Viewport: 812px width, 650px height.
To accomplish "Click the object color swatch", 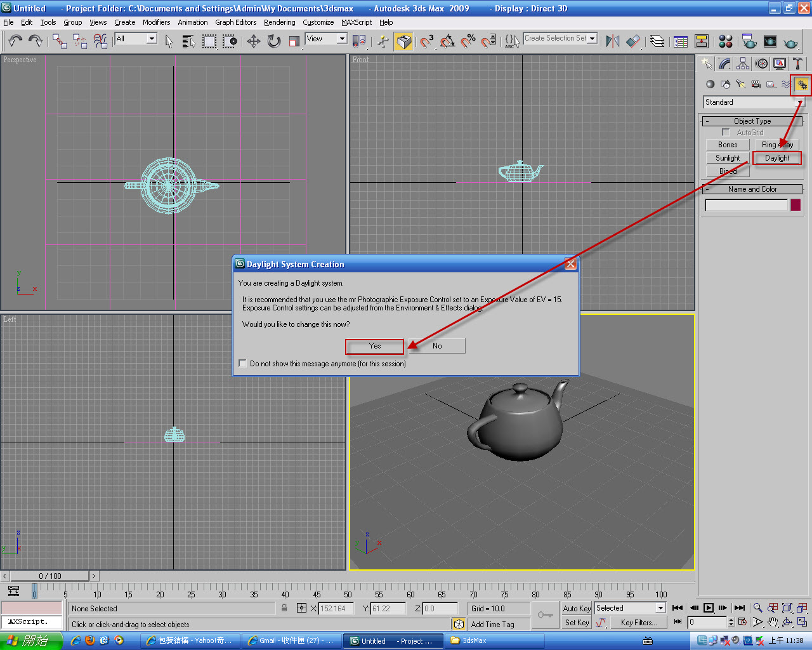I will [796, 205].
